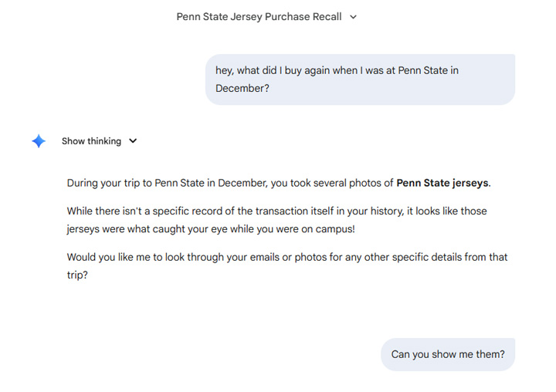Open dropdown arrow beside conversation title
Image resolution: width=556 pixels, height=392 pixels.
point(354,17)
